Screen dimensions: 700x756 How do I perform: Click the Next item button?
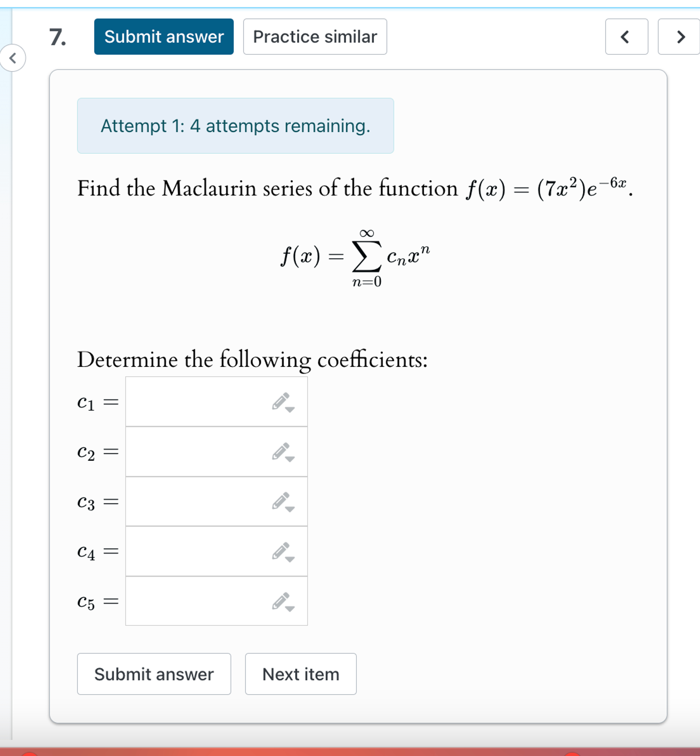(x=301, y=674)
